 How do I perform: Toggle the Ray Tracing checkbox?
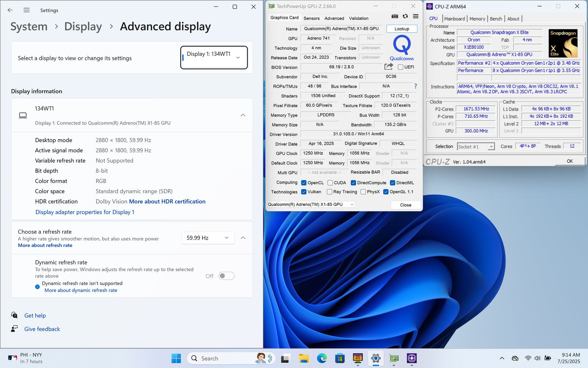[329, 192]
